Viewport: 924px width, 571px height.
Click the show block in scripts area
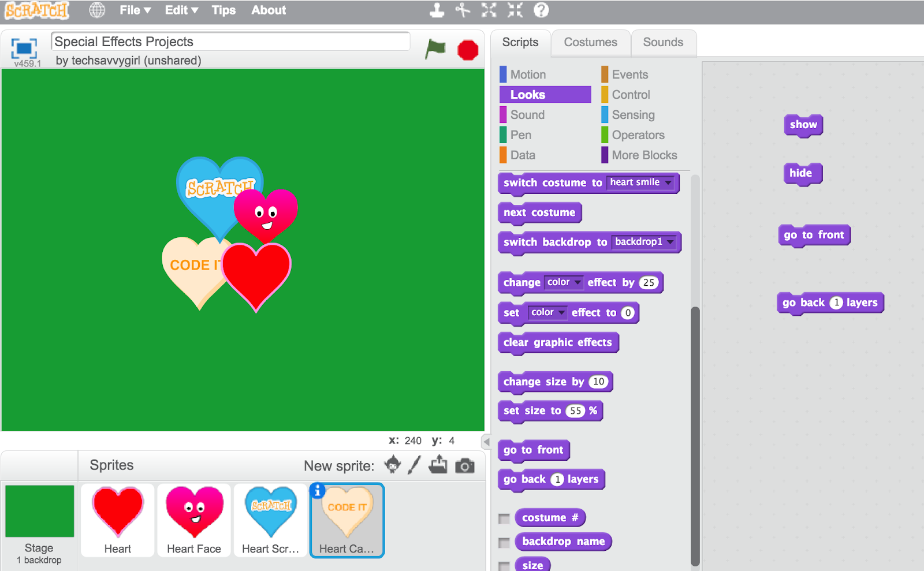click(x=803, y=125)
